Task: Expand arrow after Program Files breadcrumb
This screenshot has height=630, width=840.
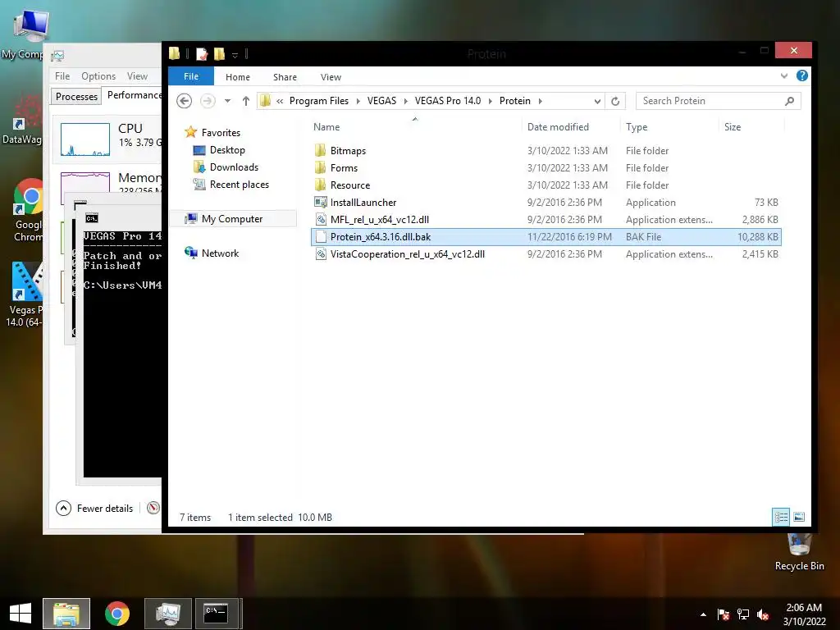Action: pyautogui.click(x=358, y=101)
